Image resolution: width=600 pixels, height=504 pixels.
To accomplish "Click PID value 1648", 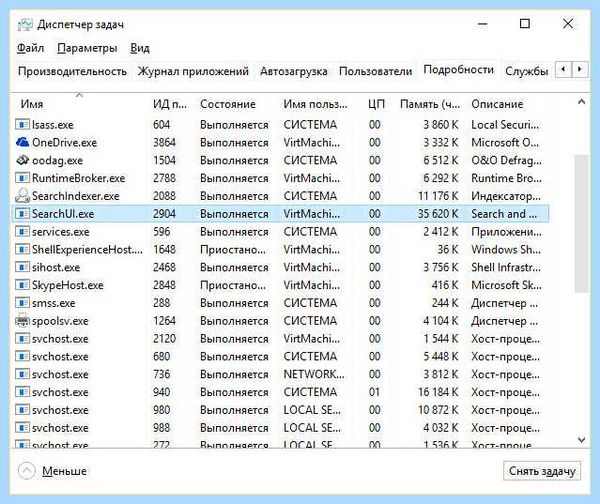I will 165,250.
